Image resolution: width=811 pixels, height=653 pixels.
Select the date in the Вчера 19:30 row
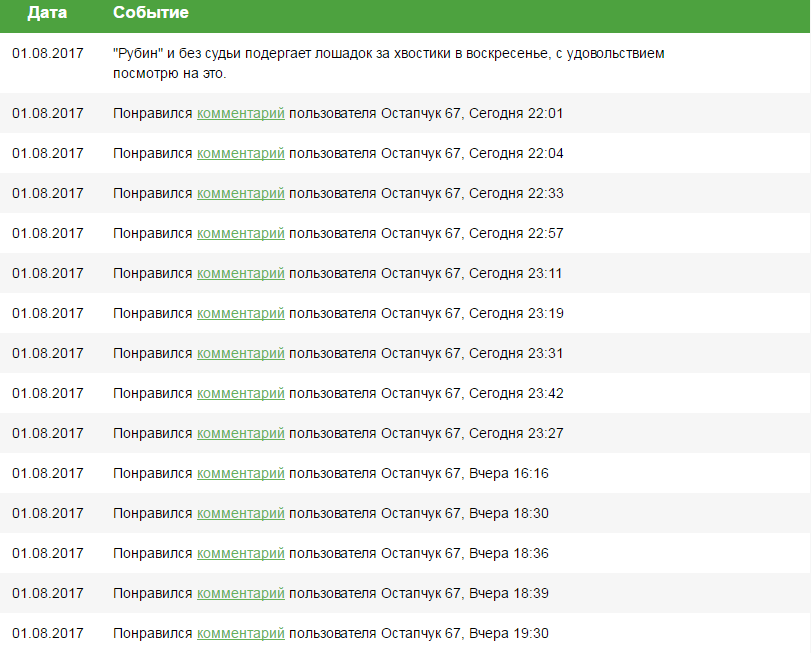pos(48,633)
